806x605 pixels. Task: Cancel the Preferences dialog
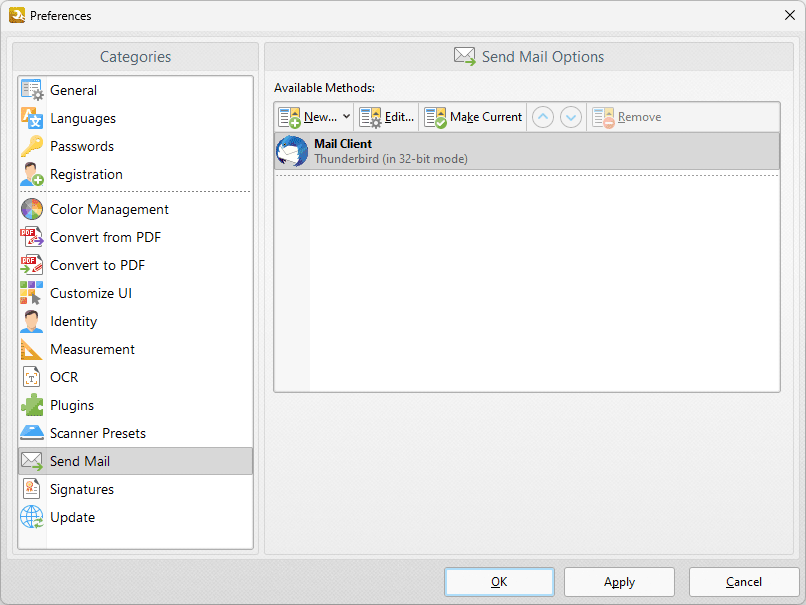pyautogui.click(x=744, y=582)
